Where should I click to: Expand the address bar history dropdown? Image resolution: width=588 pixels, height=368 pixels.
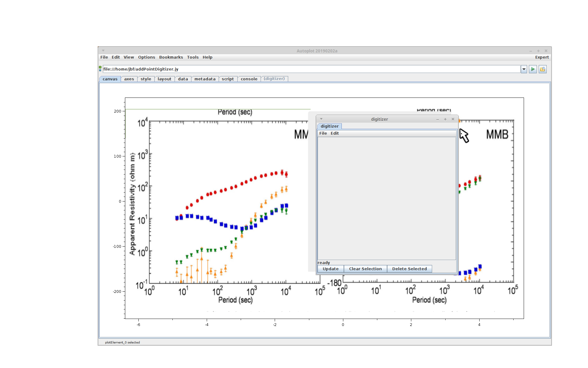[524, 69]
